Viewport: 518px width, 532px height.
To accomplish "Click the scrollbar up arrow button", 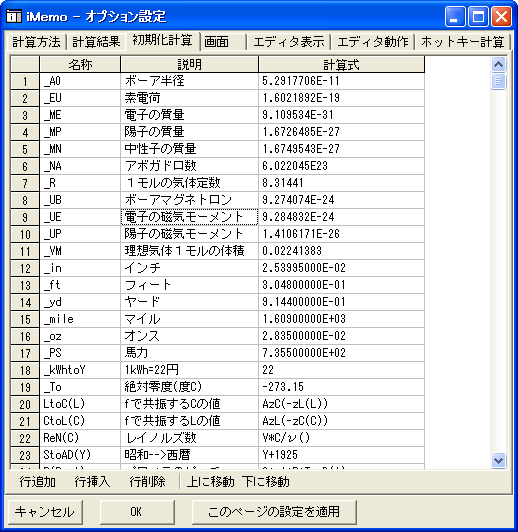I will (x=498, y=64).
